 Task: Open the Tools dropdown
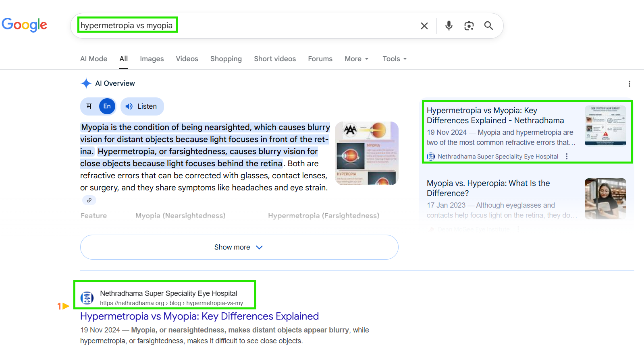click(x=394, y=59)
